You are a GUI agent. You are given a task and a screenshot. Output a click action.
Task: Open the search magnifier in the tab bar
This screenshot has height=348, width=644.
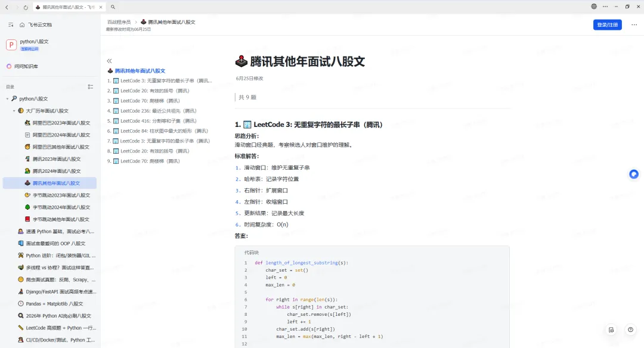pos(113,7)
